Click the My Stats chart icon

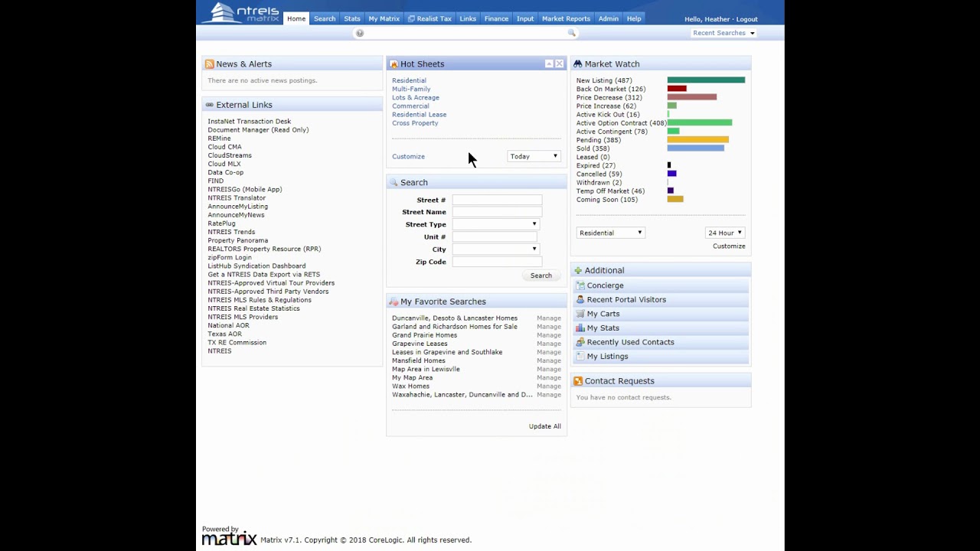pos(580,328)
